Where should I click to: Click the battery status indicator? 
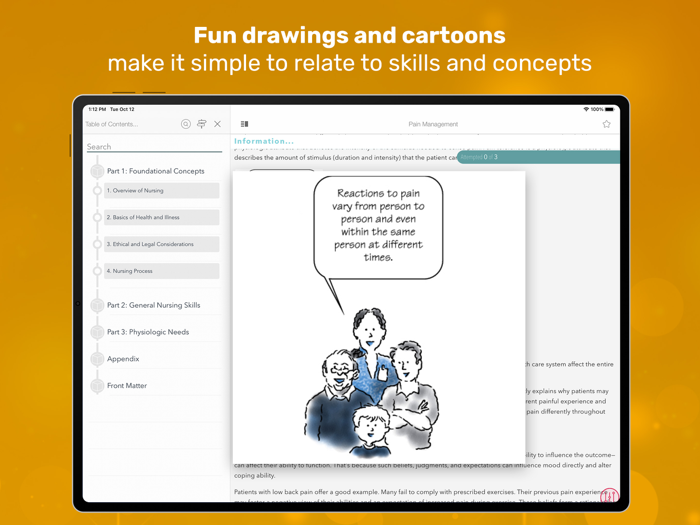609,109
